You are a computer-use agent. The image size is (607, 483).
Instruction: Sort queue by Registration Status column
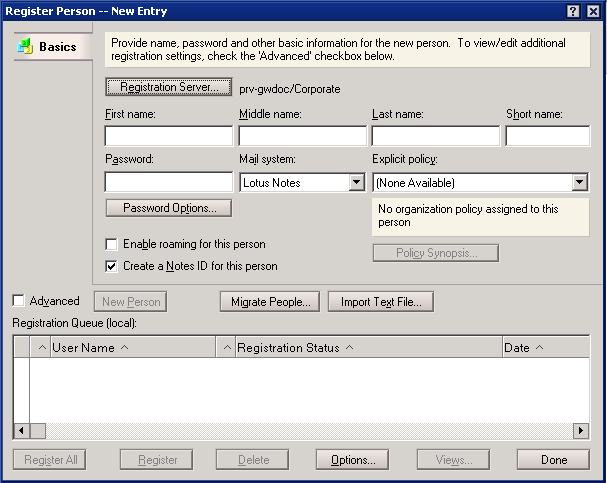[368, 347]
